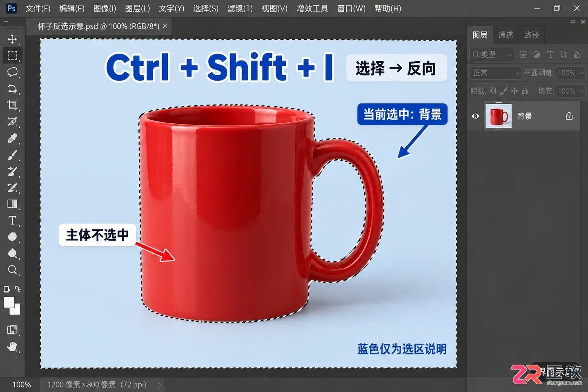The image size is (588, 392).
Task: Open the 文件(F) menu
Action: pos(38,9)
